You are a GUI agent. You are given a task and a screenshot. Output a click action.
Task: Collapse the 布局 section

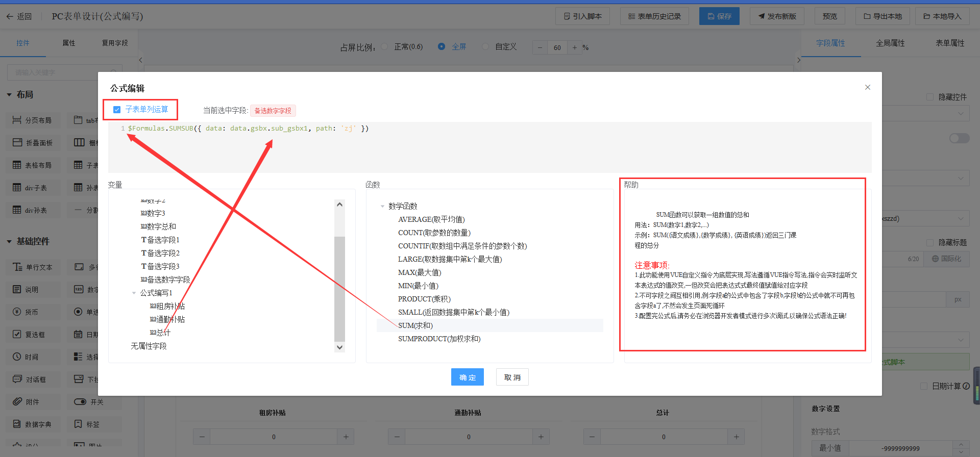coord(9,95)
